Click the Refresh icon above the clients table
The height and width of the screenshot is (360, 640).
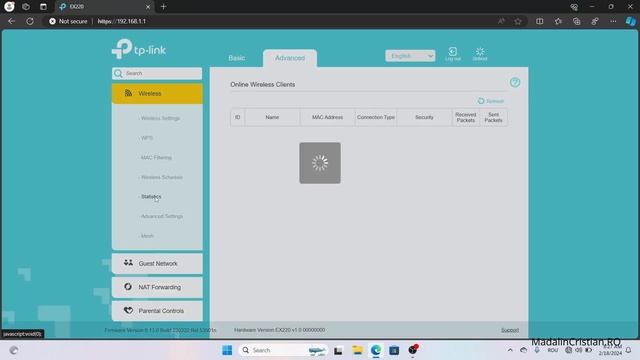point(481,101)
